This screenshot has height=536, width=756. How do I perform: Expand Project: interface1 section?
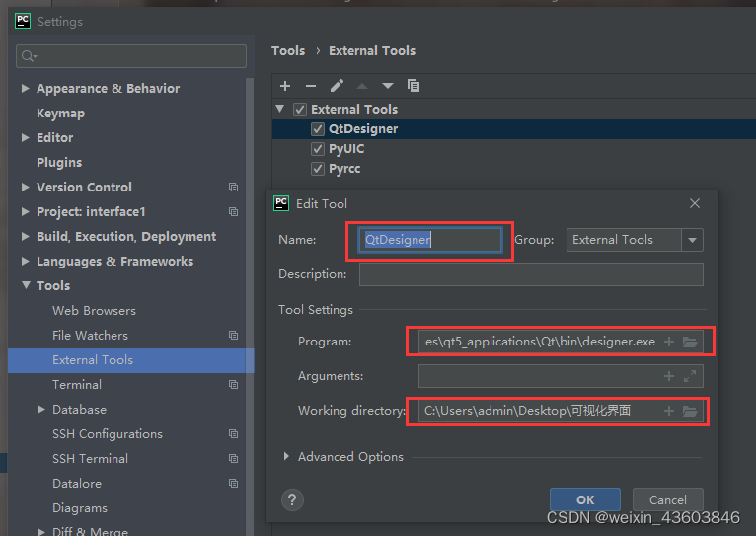[26, 211]
